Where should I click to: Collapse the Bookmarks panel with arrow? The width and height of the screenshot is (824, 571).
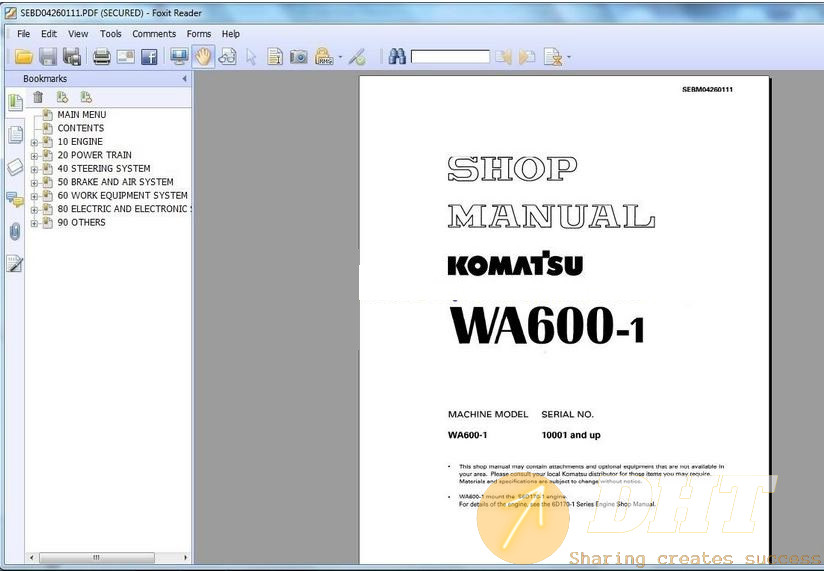tap(184, 79)
